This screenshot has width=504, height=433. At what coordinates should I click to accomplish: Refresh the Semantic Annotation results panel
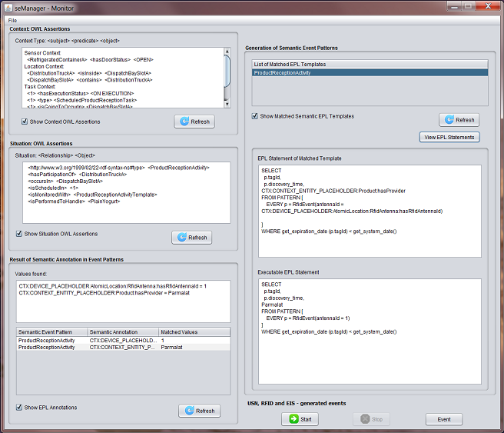click(x=199, y=411)
